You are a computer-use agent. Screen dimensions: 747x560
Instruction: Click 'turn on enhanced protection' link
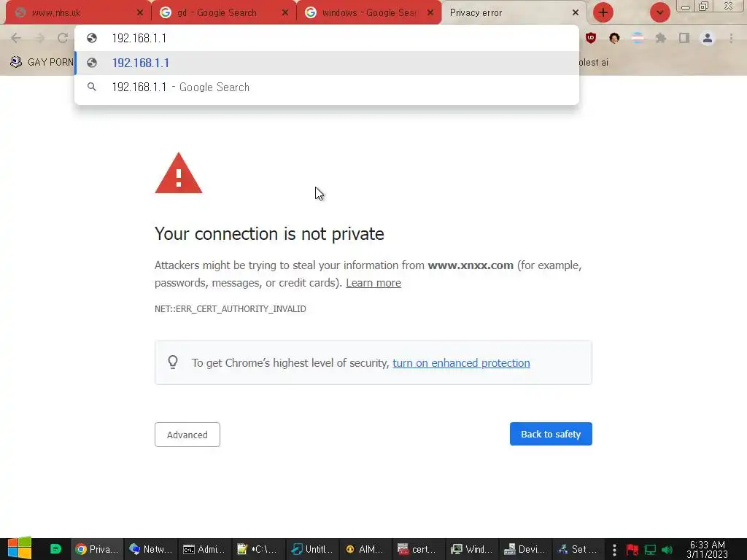(x=461, y=363)
